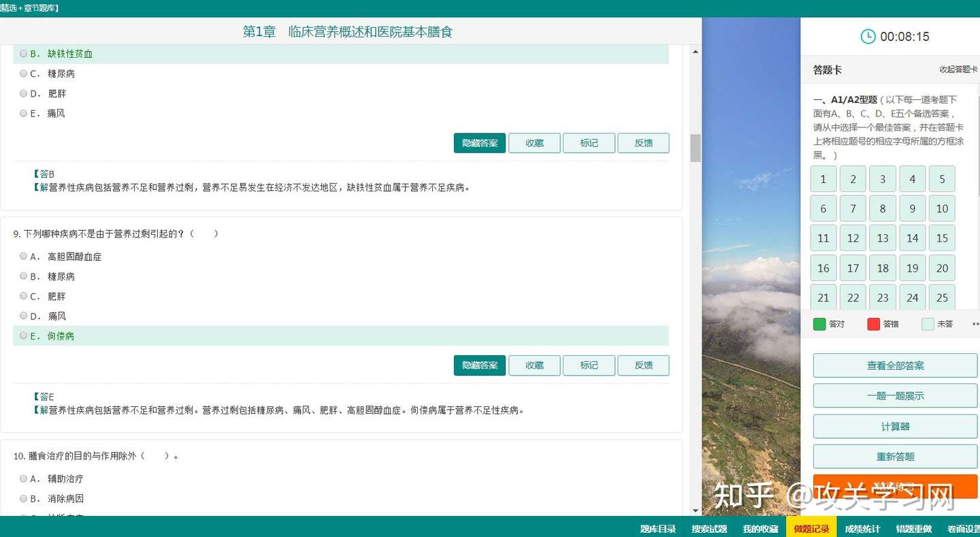Click the pale 未答 legend swatch
Viewport: 980px width, 537px height.
(928, 324)
